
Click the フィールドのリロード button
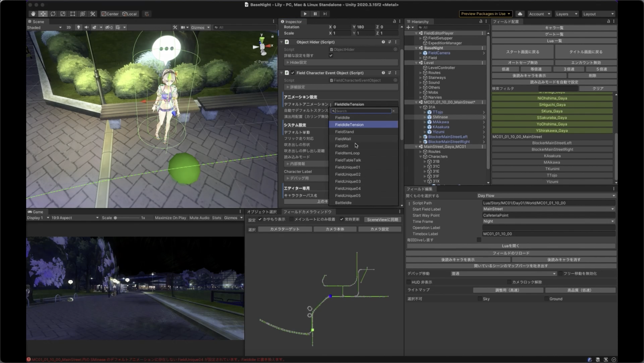point(511,253)
